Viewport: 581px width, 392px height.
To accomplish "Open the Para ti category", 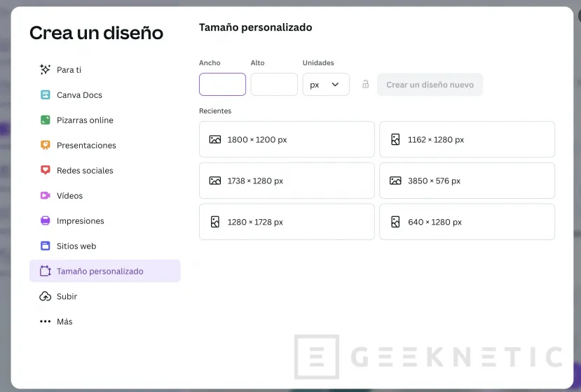I will [x=105, y=69].
